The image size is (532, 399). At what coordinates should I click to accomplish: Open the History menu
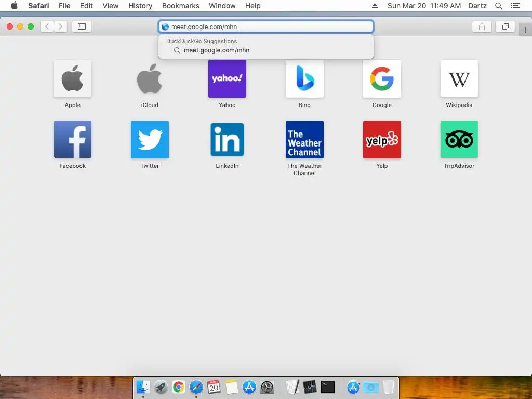[140, 6]
